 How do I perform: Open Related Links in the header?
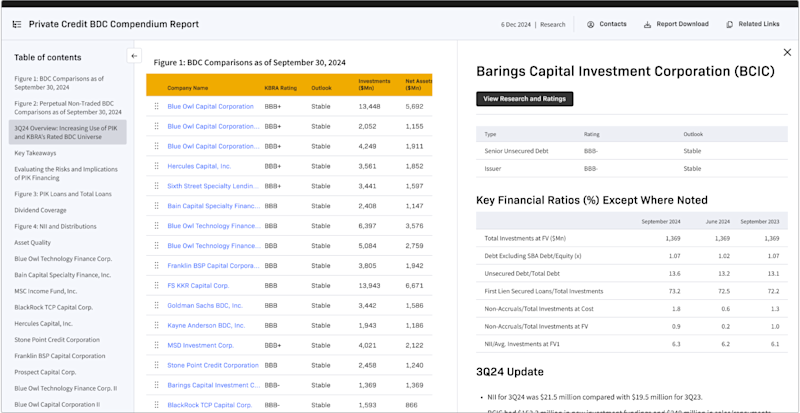tap(753, 24)
